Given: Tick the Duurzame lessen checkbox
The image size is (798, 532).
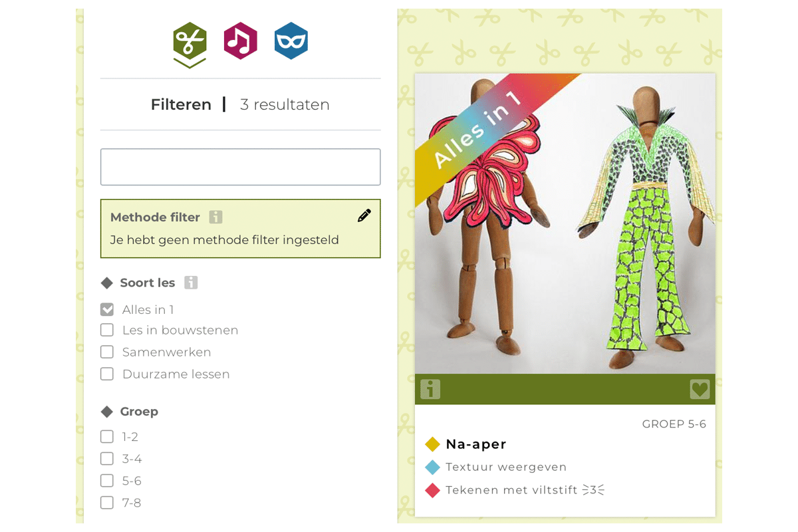Looking at the screenshot, I should click(x=107, y=374).
